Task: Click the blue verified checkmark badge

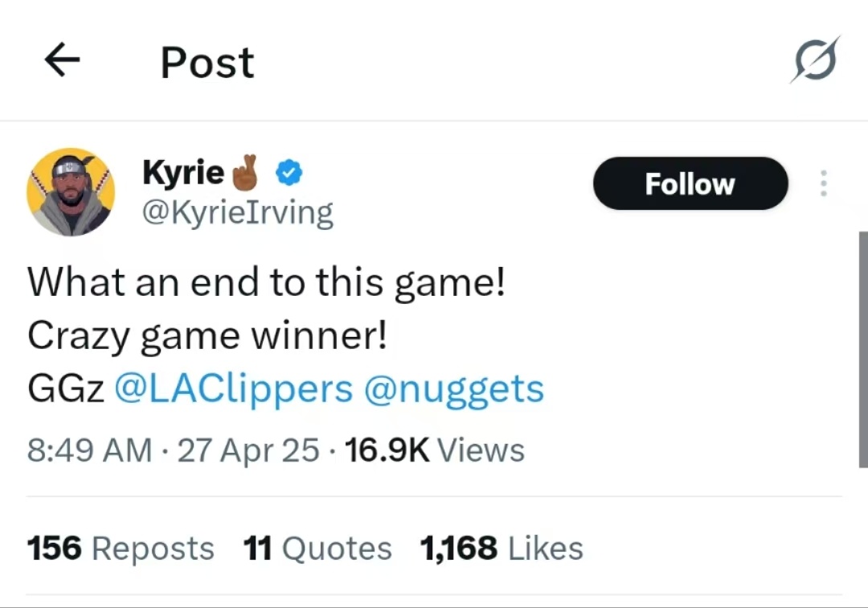Action: point(289,173)
